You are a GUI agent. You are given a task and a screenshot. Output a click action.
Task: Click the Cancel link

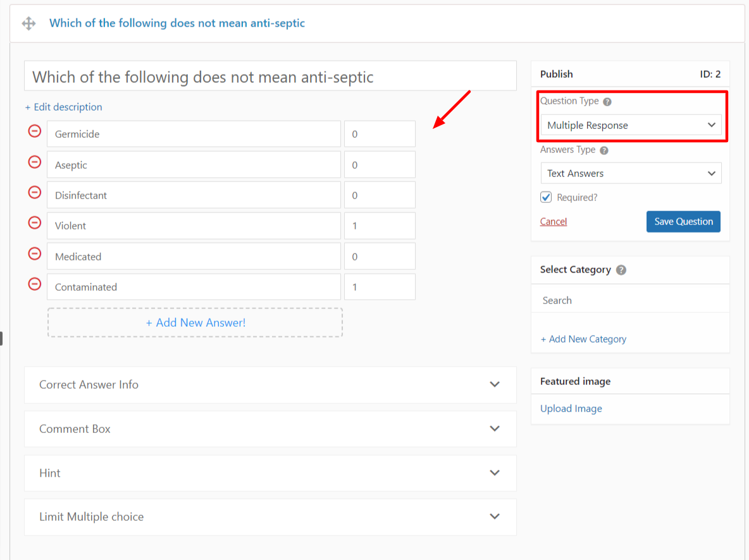(554, 221)
